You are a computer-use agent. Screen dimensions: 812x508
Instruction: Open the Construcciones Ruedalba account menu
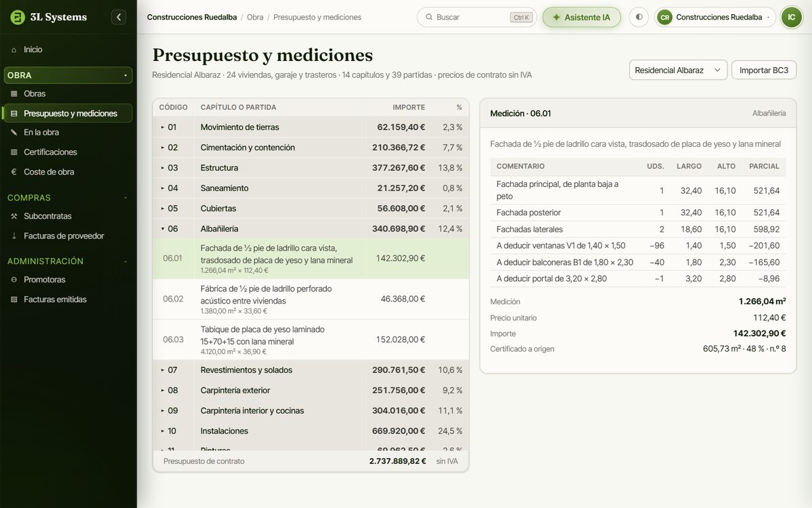click(715, 17)
